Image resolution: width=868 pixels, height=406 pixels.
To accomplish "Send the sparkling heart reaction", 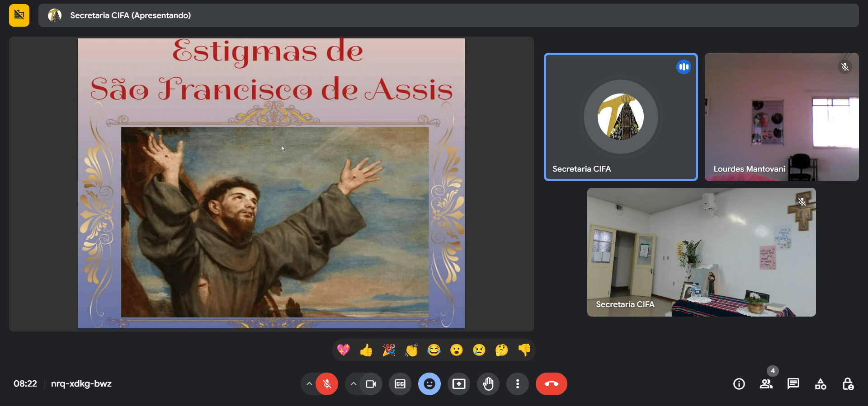I will [x=344, y=350].
